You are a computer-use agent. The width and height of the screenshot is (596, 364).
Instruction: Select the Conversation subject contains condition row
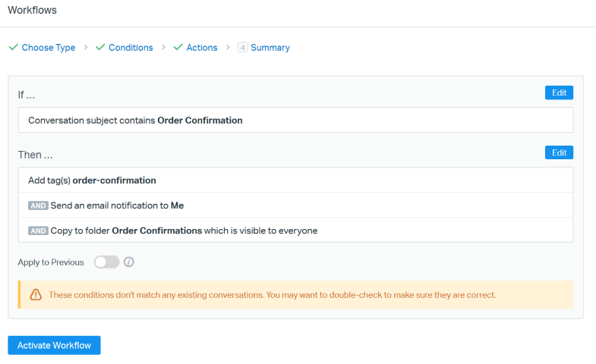coord(295,120)
